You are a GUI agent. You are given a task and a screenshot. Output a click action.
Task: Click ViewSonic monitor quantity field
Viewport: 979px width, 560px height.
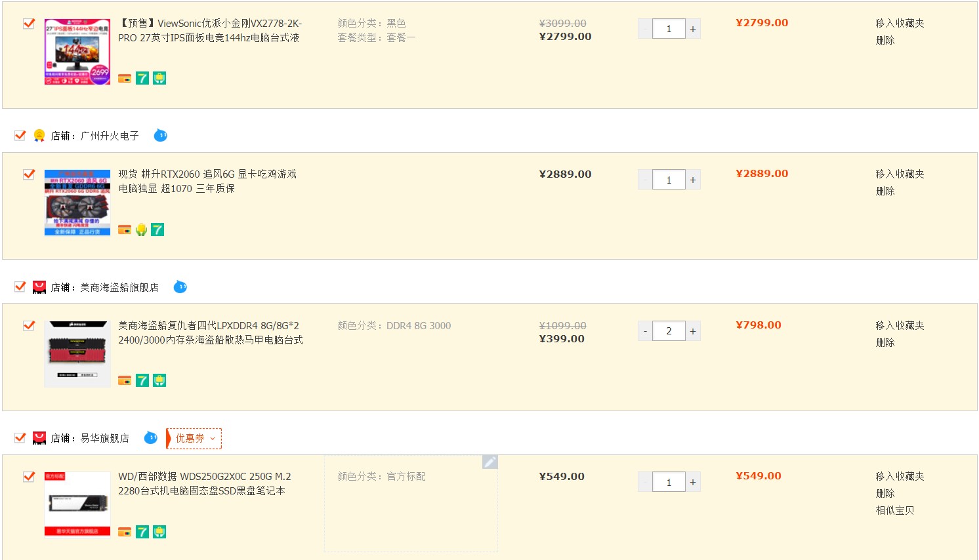tap(669, 29)
